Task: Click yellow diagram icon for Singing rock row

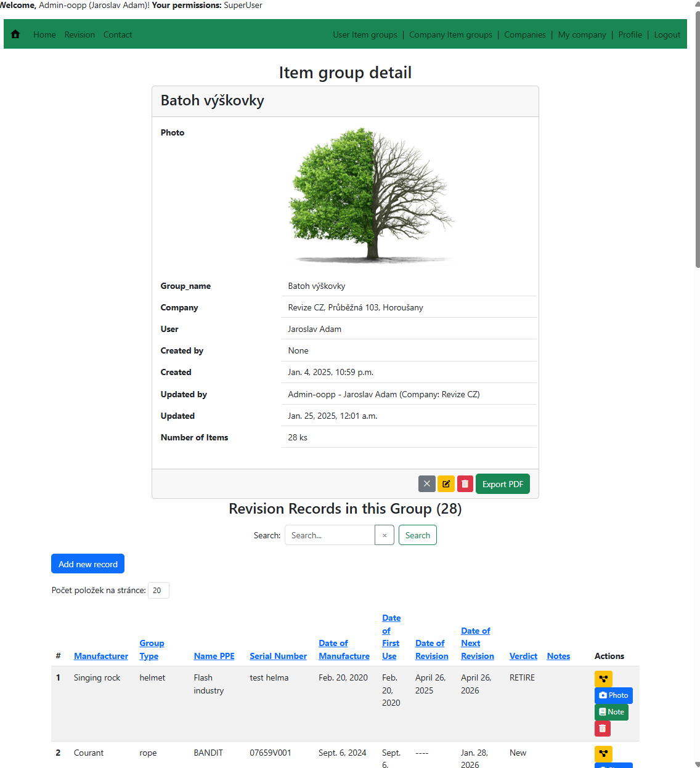Action: click(x=603, y=679)
